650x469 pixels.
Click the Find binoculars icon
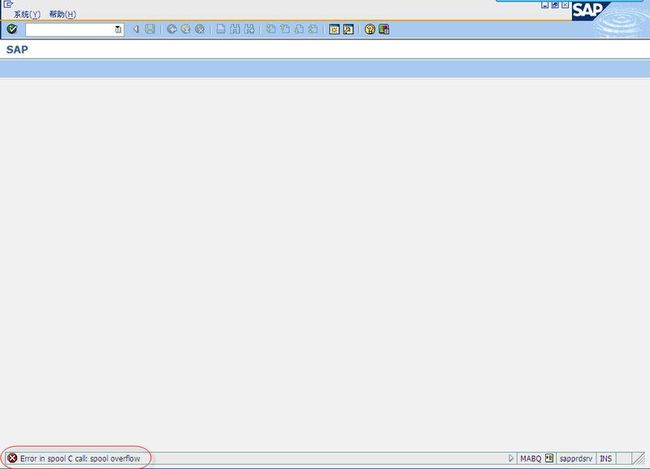tap(235, 29)
